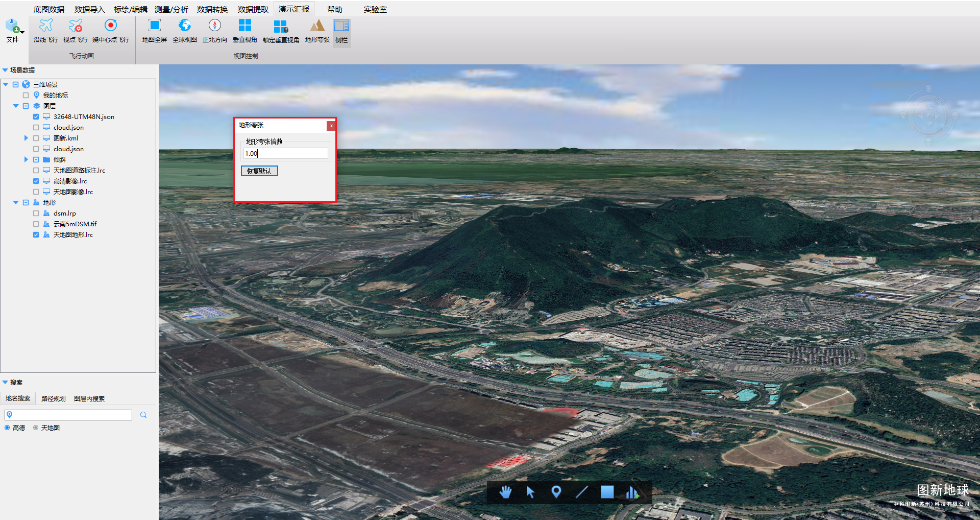980x520 pixels.
Task: Select the second cloud.json layer row
Action: tap(68, 149)
